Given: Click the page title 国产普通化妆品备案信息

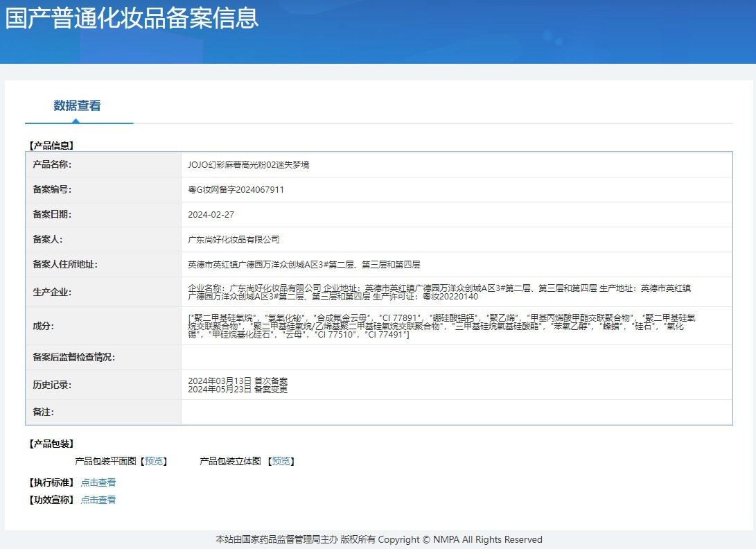Looking at the screenshot, I should point(132,18).
